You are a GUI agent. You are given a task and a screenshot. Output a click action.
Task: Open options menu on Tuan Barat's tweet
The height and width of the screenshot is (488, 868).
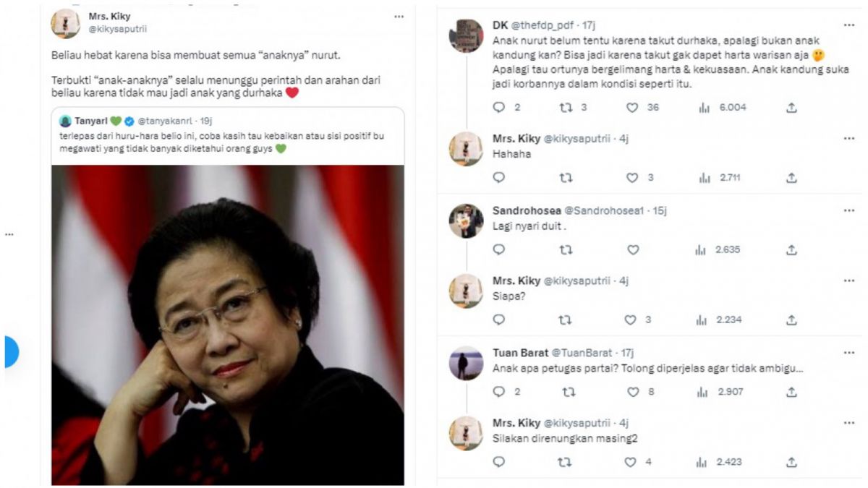point(848,351)
